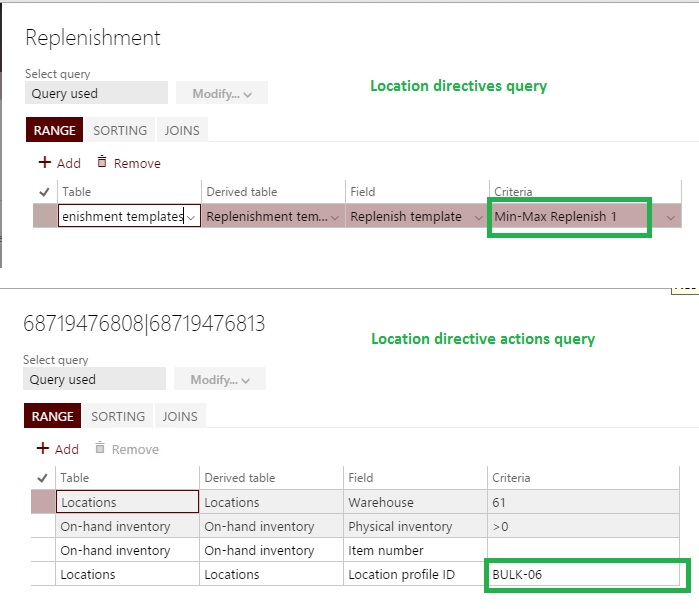Open the JOINS tab in lower query
Screen dimensions: 699x609
pos(180,417)
